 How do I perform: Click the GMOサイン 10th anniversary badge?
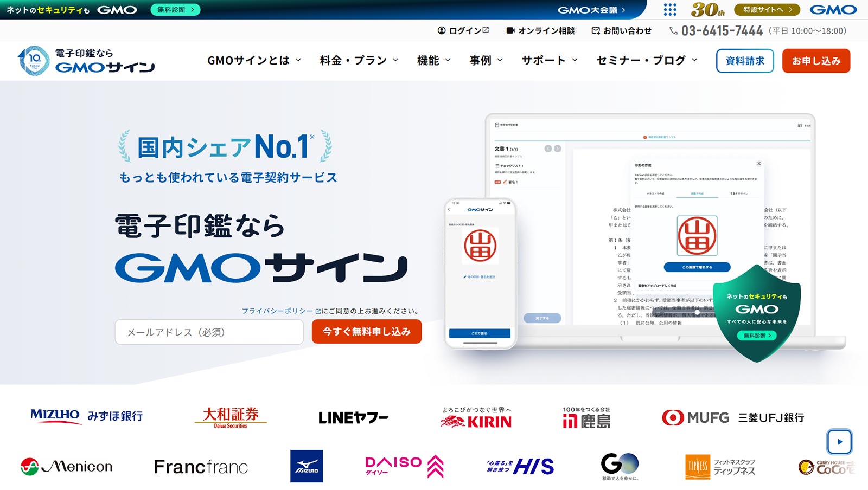point(31,60)
